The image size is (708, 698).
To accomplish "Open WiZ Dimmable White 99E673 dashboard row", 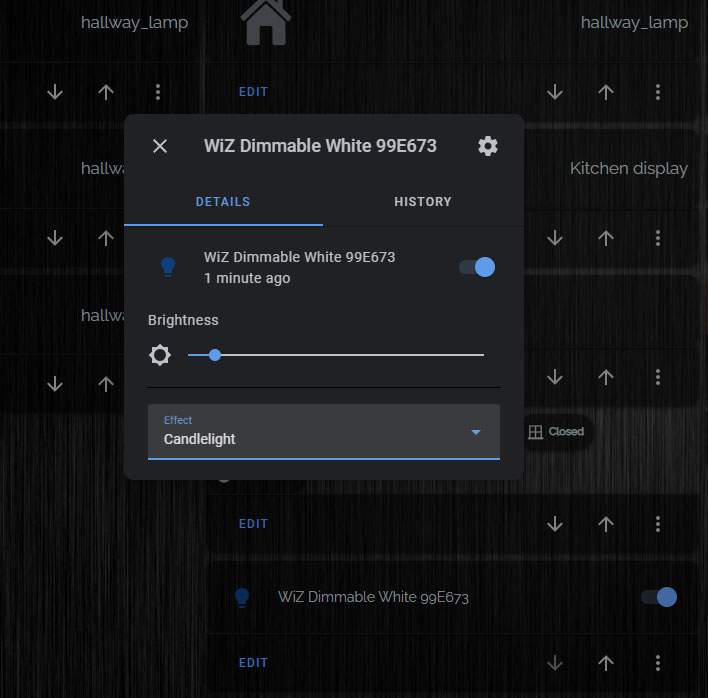I will (453, 597).
